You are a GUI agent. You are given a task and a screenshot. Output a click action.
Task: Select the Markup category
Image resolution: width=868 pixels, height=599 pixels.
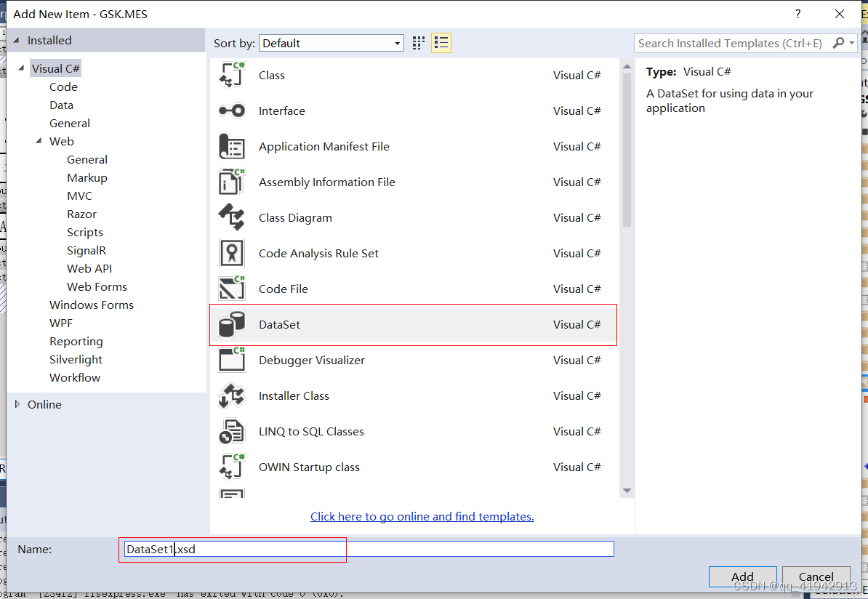pos(87,177)
